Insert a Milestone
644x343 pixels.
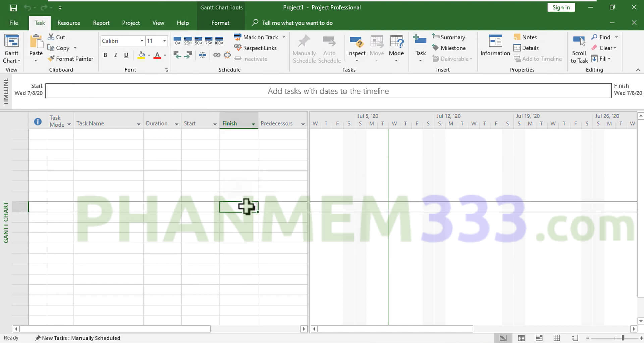pos(449,48)
